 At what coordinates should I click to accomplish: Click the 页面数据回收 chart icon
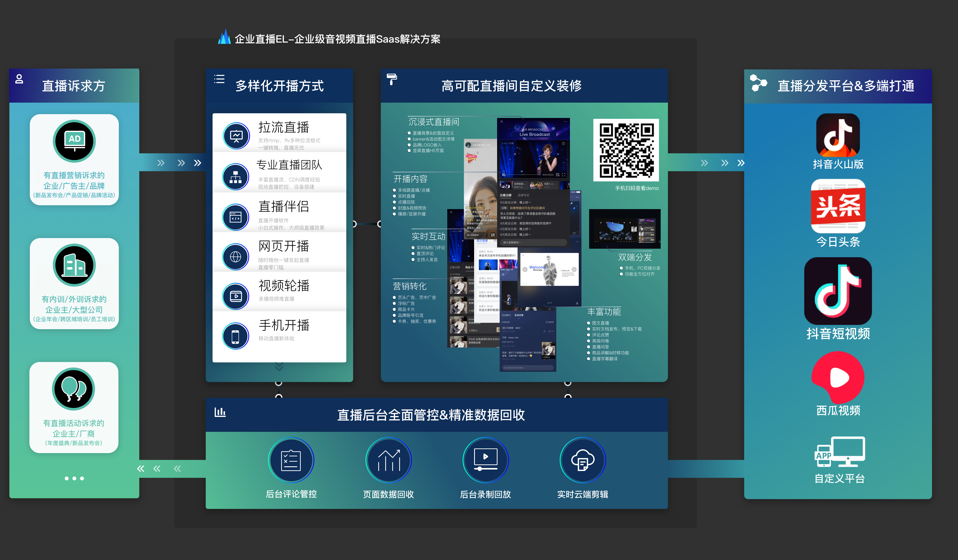click(388, 460)
